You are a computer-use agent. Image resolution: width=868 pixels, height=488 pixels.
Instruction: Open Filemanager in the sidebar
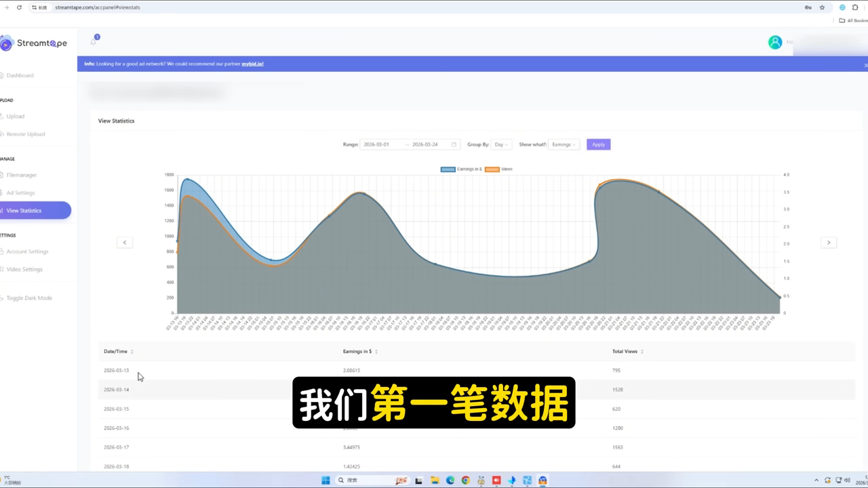click(x=22, y=175)
